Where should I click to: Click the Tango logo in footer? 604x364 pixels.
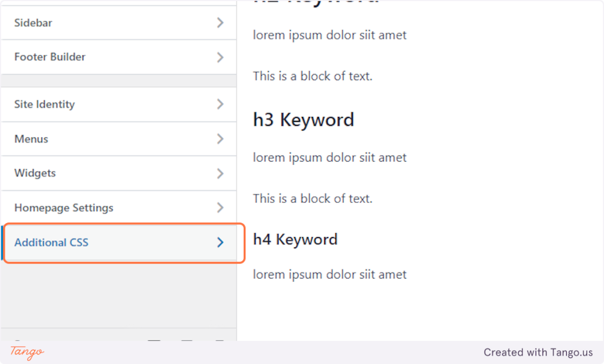coord(27,352)
